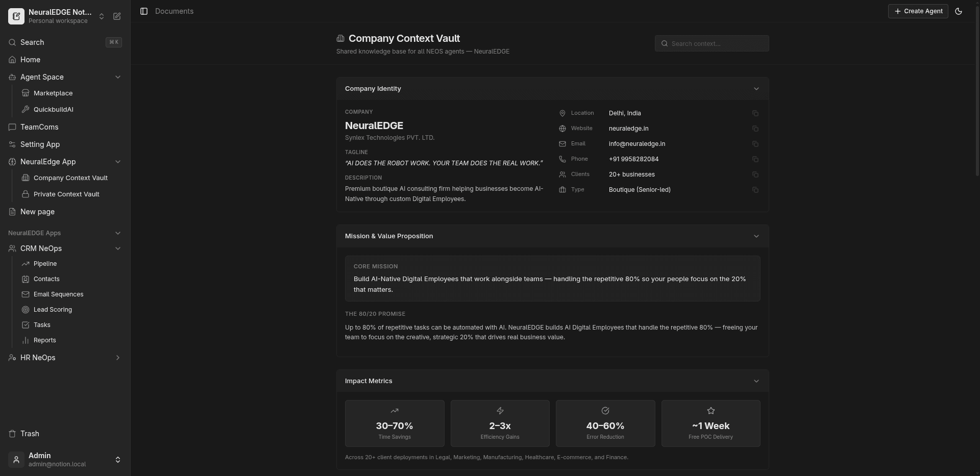980x476 pixels.
Task: Copy the clients value 20+ businesses
Action: click(756, 174)
